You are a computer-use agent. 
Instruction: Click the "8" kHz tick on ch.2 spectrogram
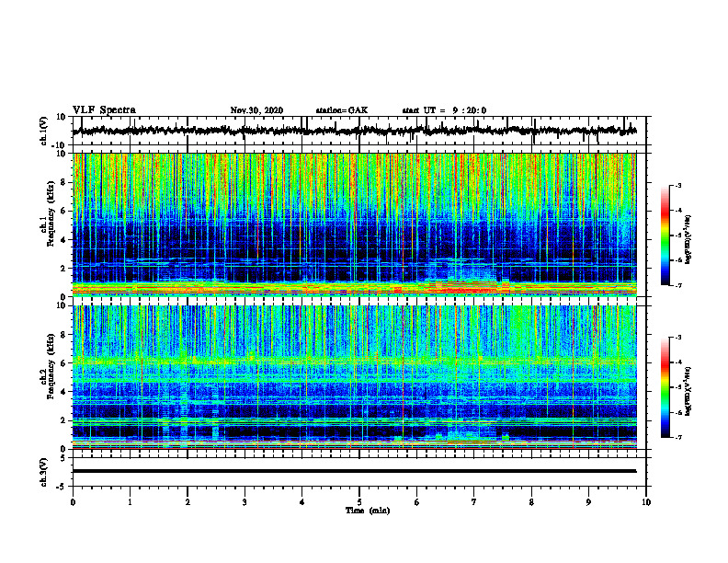point(63,335)
